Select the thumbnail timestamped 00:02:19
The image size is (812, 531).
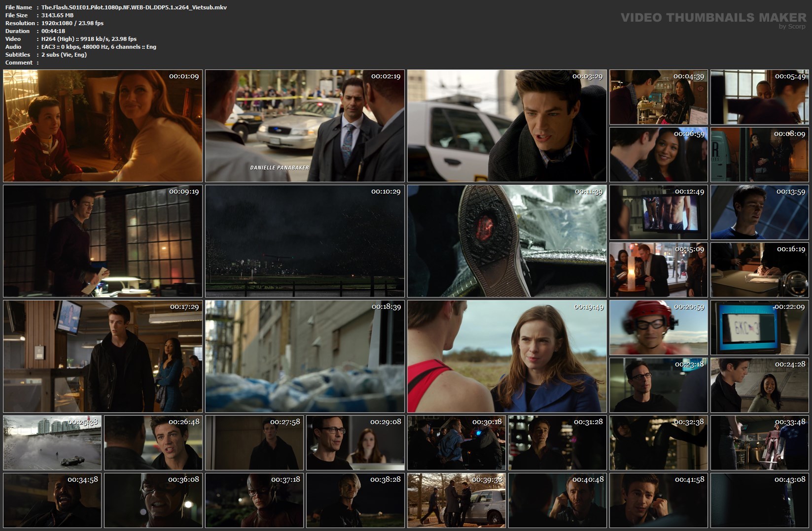305,126
